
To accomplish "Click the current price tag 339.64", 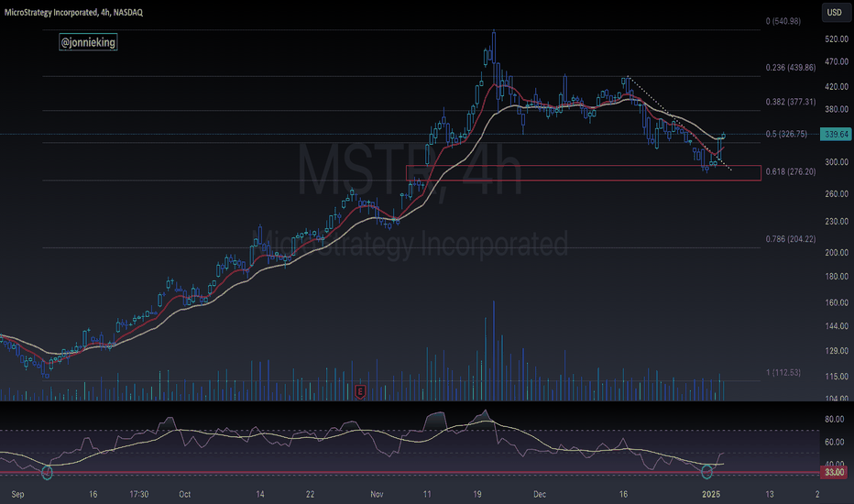I will point(836,134).
